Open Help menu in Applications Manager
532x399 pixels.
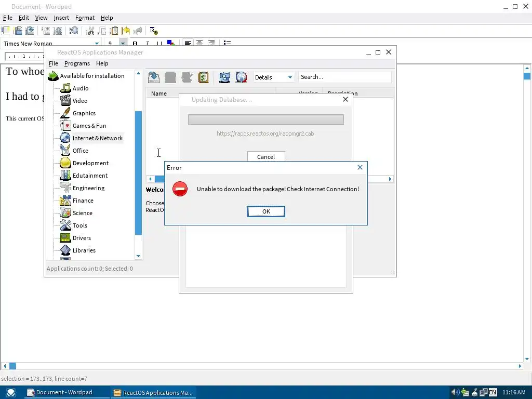(102, 63)
